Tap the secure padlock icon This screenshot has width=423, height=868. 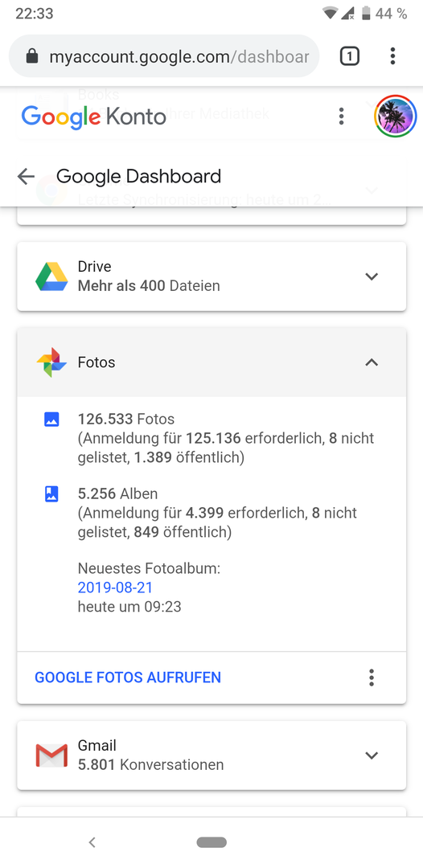33,56
